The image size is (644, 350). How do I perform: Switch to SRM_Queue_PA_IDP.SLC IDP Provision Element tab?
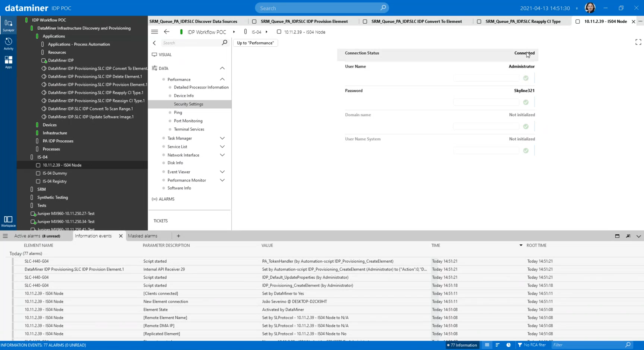[x=304, y=21]
